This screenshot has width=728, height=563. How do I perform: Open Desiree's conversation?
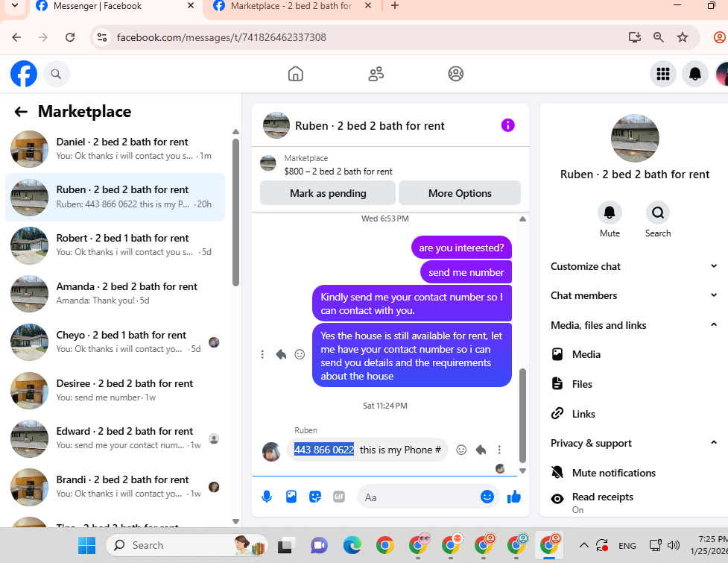(115, 390)
